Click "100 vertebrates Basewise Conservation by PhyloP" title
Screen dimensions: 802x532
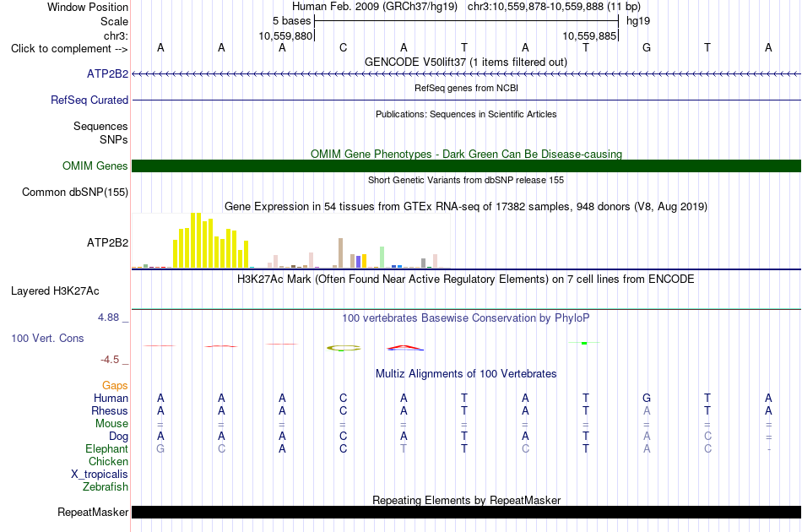click(x=466, y=318)
